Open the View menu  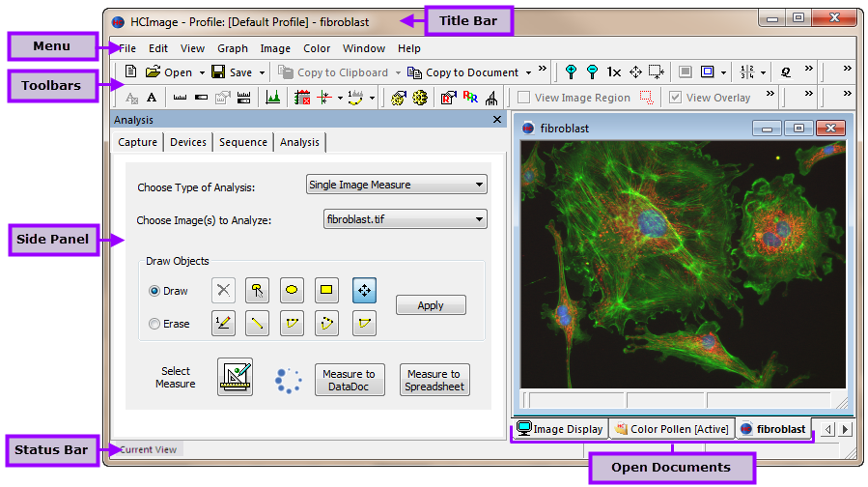click(x=192, y=48)
